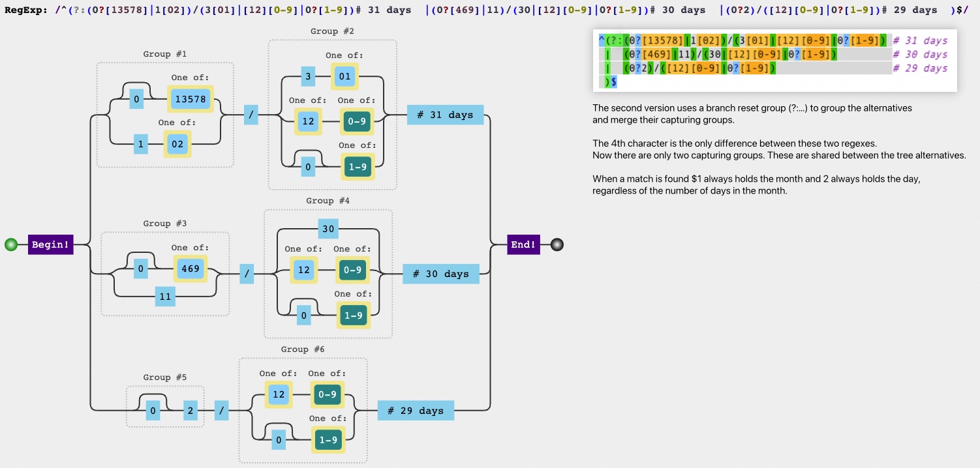Click the literal 2 box in Group #5
Screen dimensions: 980x468
192,411
